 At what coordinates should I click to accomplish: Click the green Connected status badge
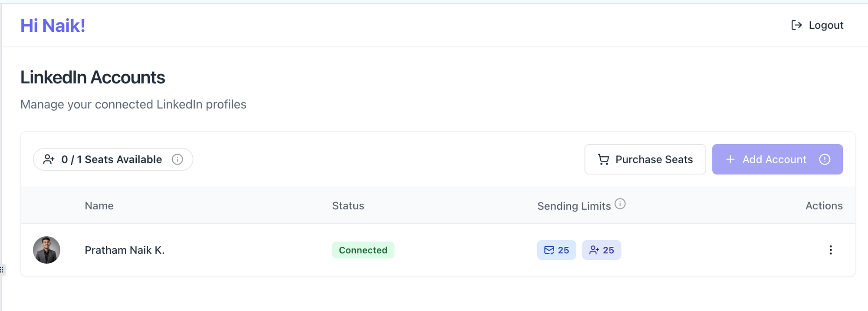click(x=363, y=250)
